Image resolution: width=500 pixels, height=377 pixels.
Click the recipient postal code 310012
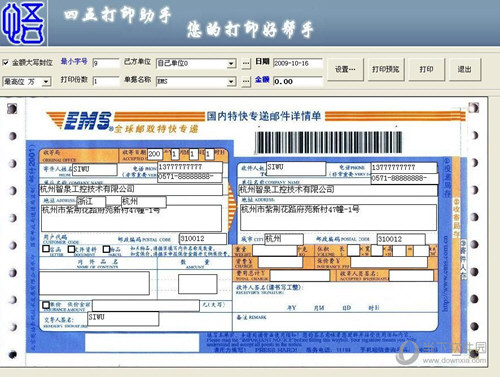[x=401, y=239]
